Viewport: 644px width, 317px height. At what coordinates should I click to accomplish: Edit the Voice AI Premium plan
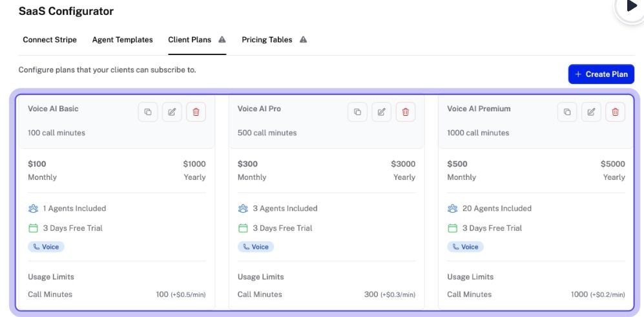591,112
